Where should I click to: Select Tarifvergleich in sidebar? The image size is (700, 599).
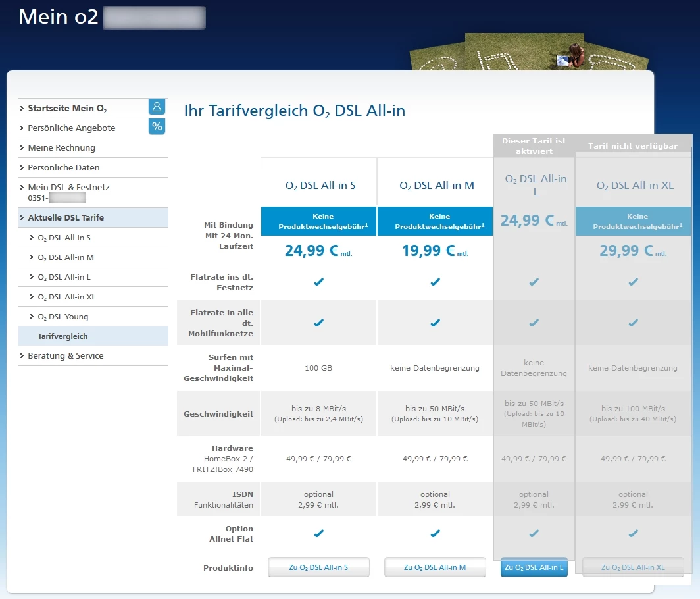click(93, 336)
